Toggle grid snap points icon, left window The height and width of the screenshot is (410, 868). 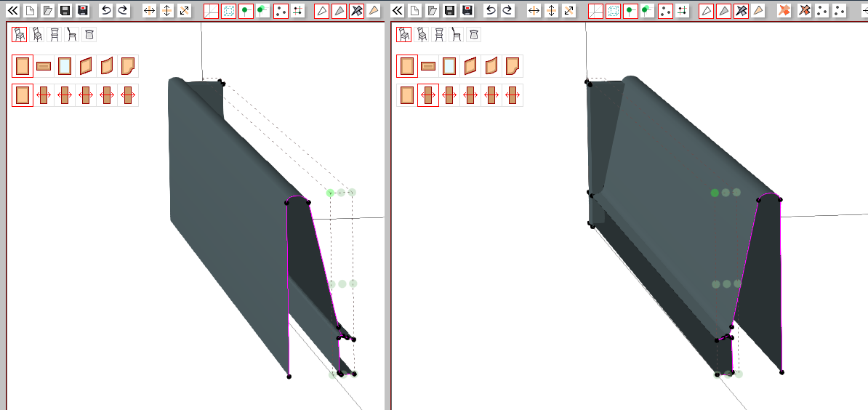[x=298, y=10]
